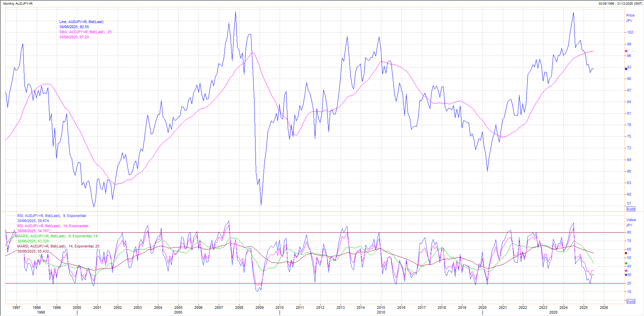Click the 10 level on RSI value axis
Image resolution: width=644 pixels, height=316 pixels.
pos(629,292)
